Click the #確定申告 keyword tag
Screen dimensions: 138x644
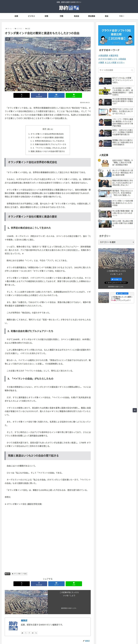pos(113,55)
